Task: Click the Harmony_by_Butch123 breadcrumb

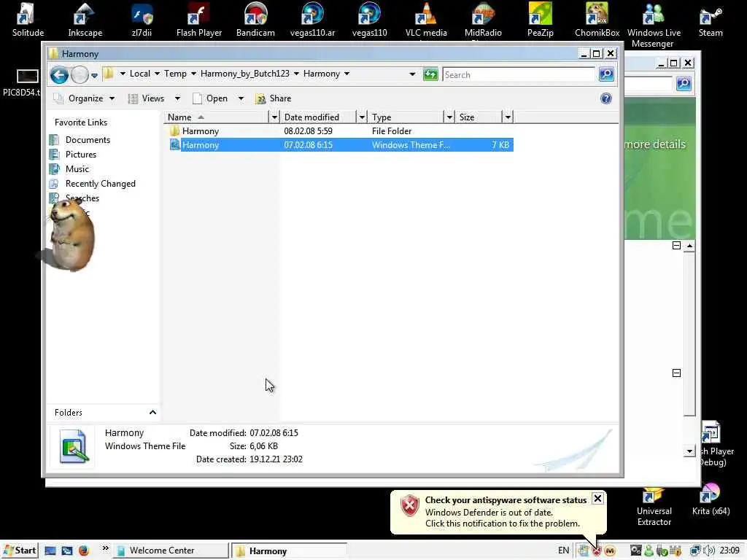Action: click(245, 74)
